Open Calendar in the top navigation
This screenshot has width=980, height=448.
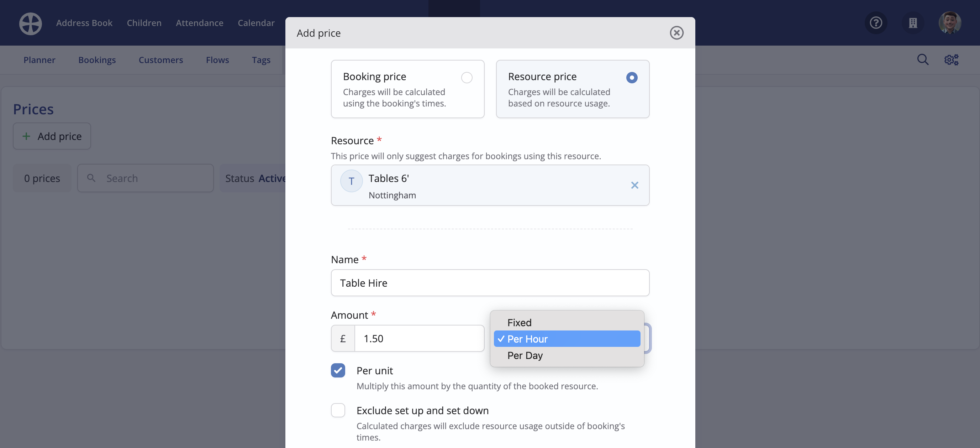click(x=256, y=23)
